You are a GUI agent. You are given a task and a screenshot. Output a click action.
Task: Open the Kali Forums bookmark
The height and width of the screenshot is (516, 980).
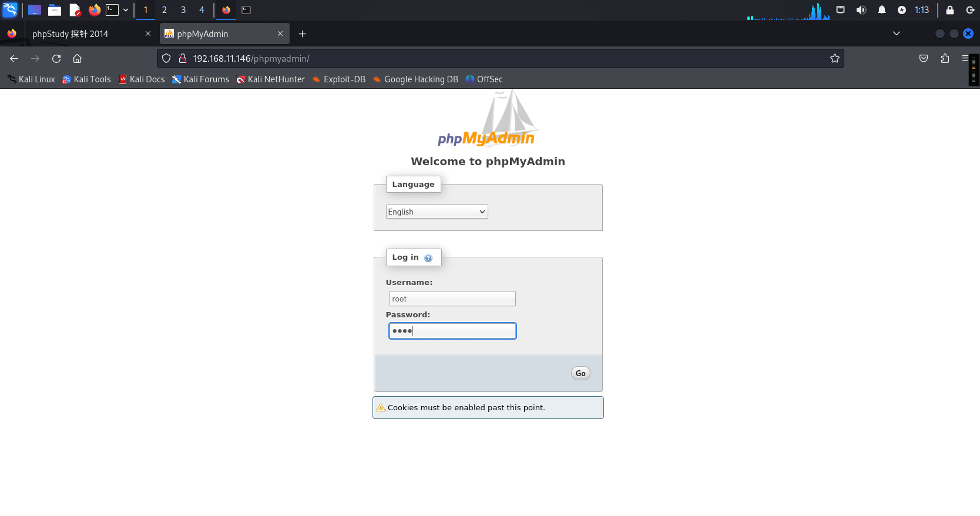200,79
